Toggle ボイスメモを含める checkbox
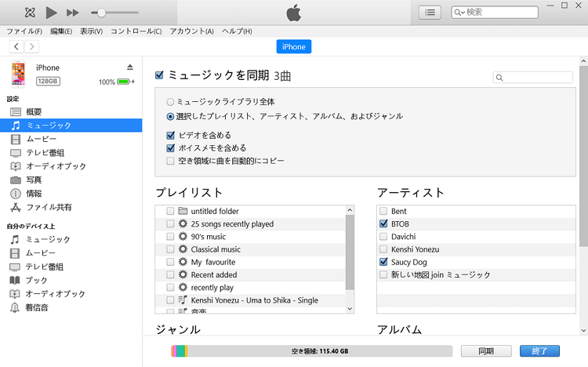Viewport: 588px width, 367px height. pos(171,148)
